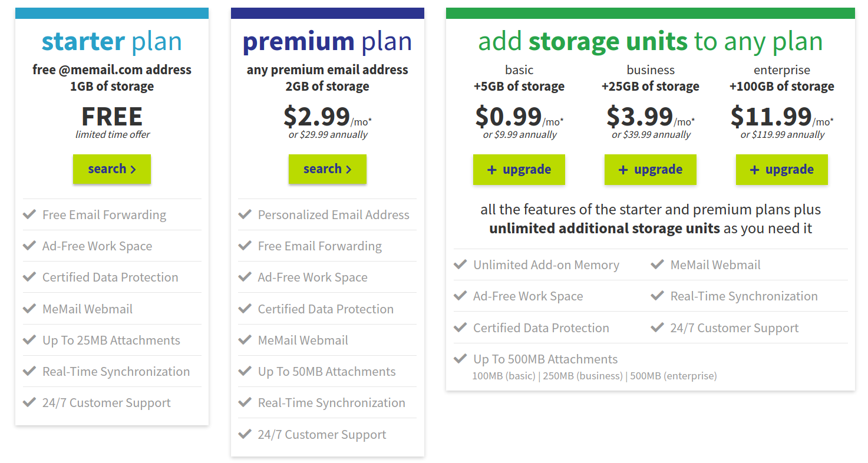Click the premium plan search button
Image resolution: width=868 pixels, height=463 pixels.
point(328,169)
